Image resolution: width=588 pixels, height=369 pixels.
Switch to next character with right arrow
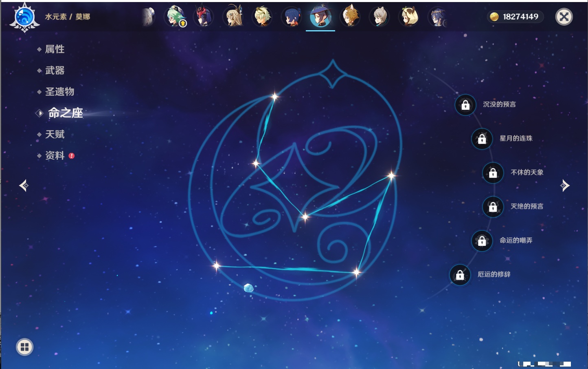[565, 186]
